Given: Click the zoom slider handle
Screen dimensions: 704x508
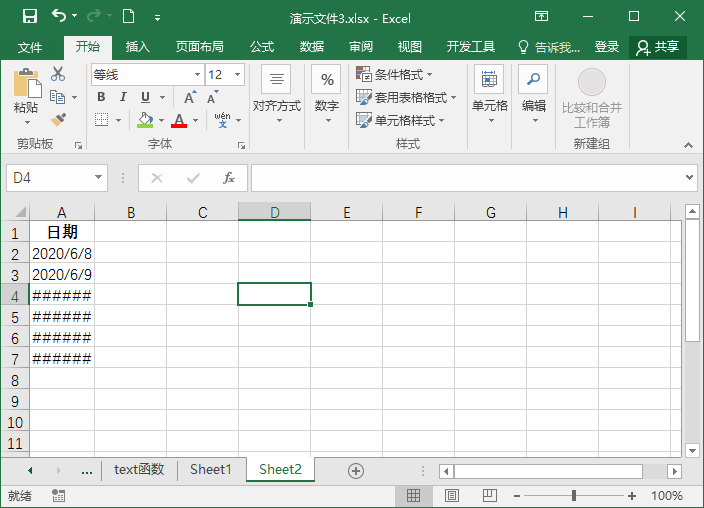Looking at the screenshot, I should [574, 496].
